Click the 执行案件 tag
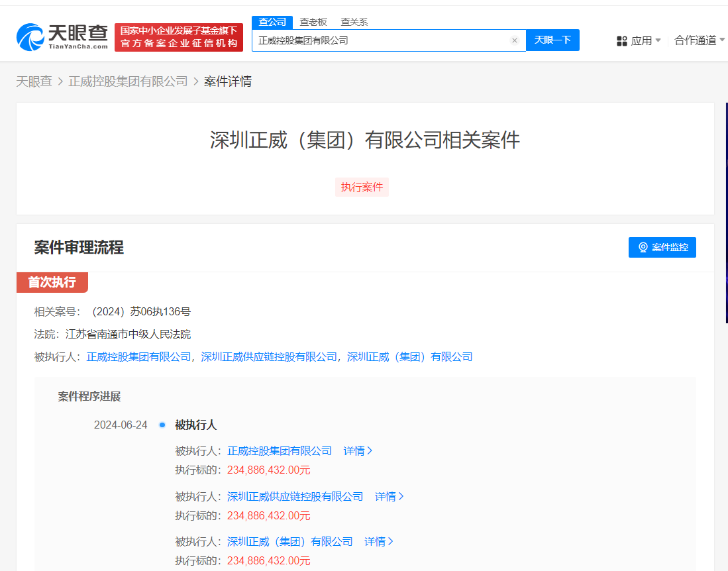This screenshot has width=728, height=571. click(362, 187)
